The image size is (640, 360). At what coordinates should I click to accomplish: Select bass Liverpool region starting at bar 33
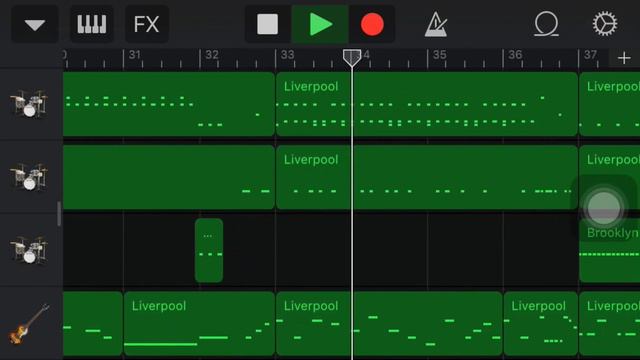pyautogui.click(x=389, y=323)
